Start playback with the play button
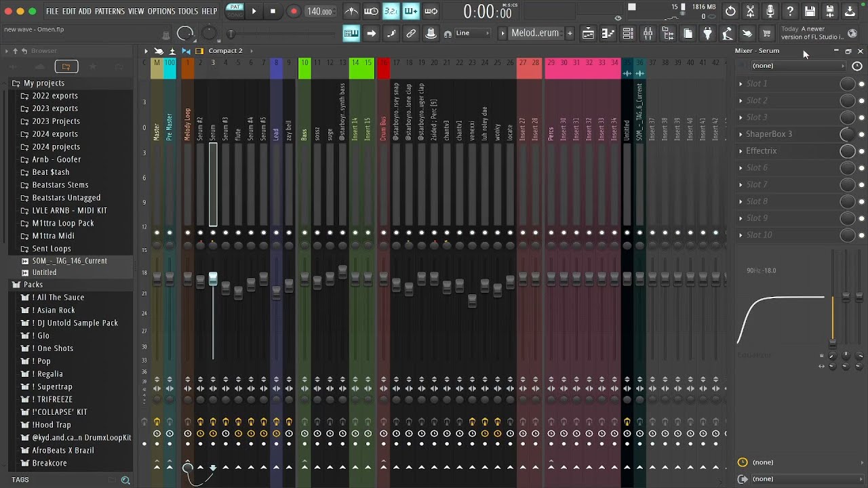This screenshot has width=868, height=488. pos(254,11)
